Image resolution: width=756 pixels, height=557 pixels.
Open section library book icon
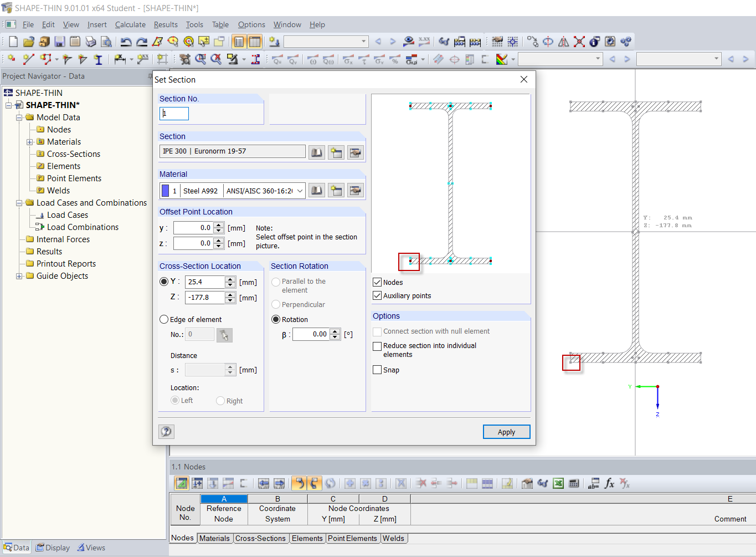[x=317, y=152]
